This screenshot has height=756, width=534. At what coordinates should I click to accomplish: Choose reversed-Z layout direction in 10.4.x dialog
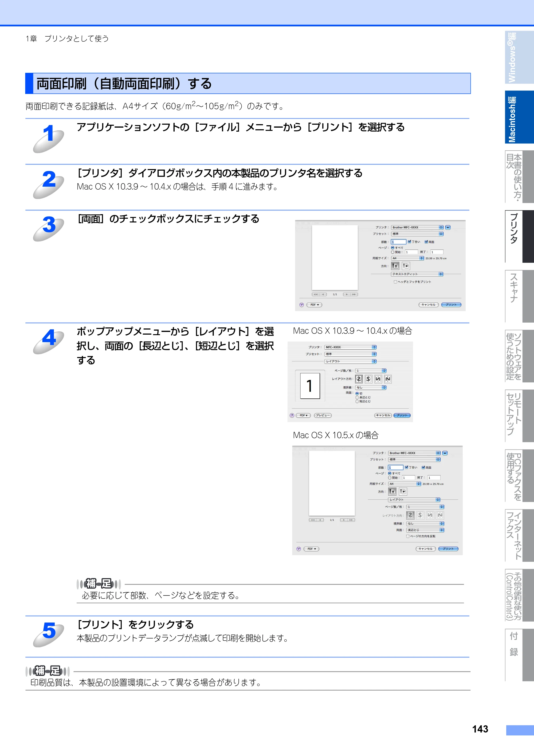point(368,379)
